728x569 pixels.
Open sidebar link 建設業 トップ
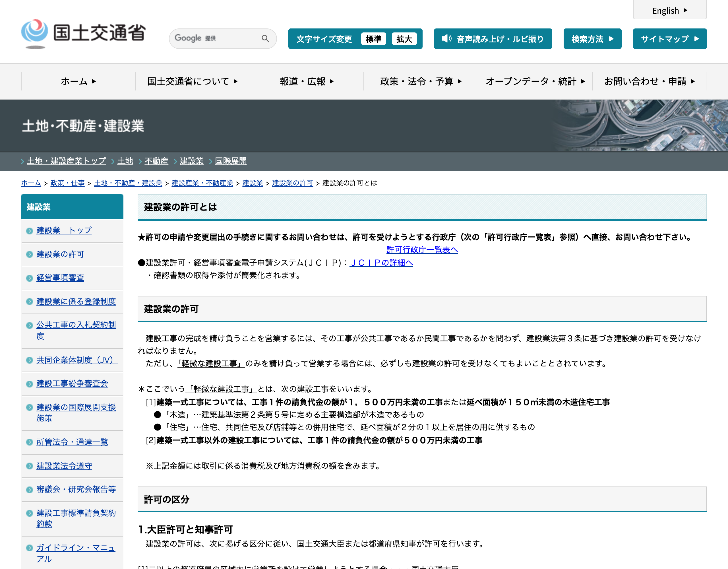tap(64, 230)
